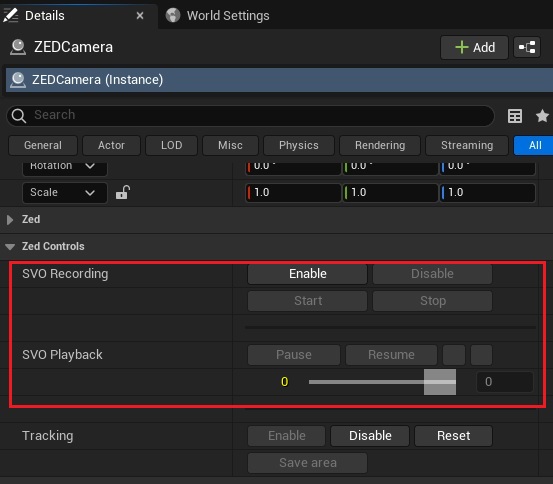
Task: Enable SVO Recording
Action: pos(308,274)
